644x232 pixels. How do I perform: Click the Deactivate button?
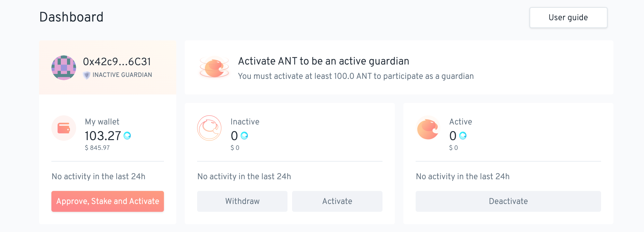point(508,201)
